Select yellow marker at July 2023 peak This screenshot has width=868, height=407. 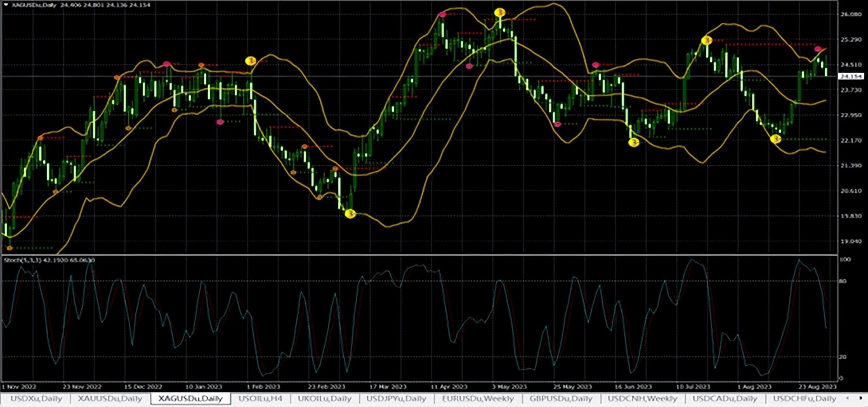click(706, 41)
